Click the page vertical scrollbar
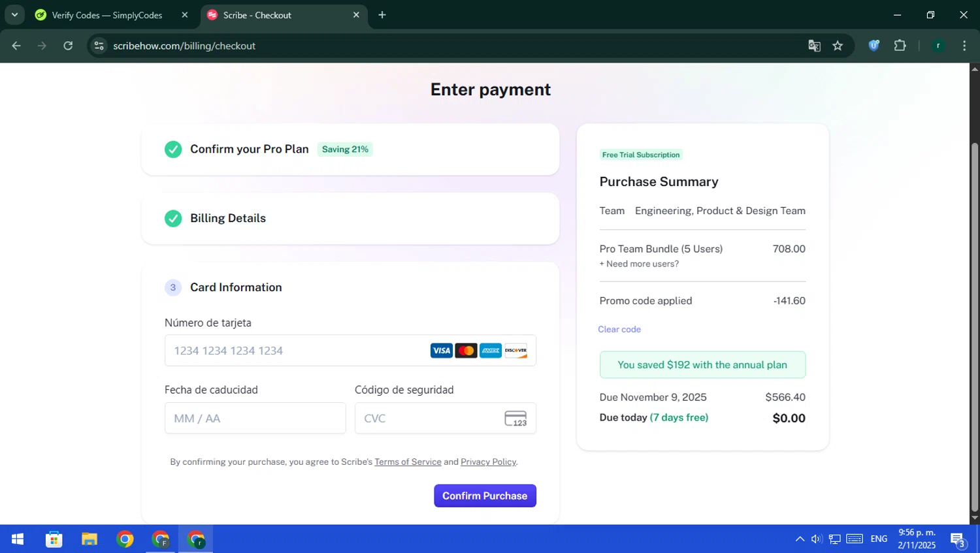This screenshot has height=553, width=980. (x=975, y=326)
